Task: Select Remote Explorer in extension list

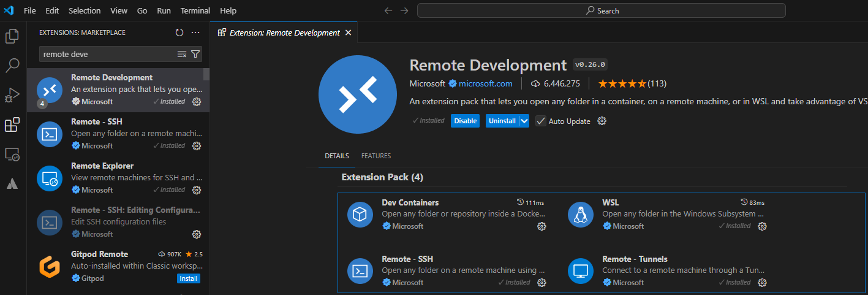Action: [x=118, y=178]
